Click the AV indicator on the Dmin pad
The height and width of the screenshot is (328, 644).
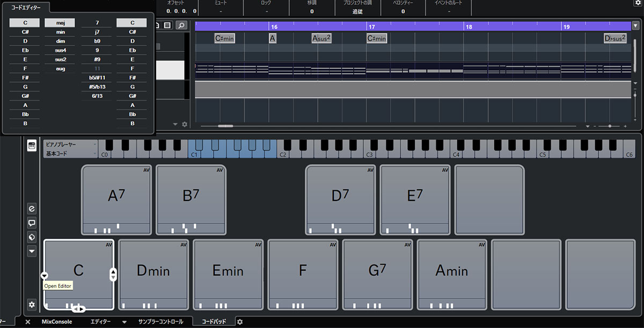coord(183,244)
